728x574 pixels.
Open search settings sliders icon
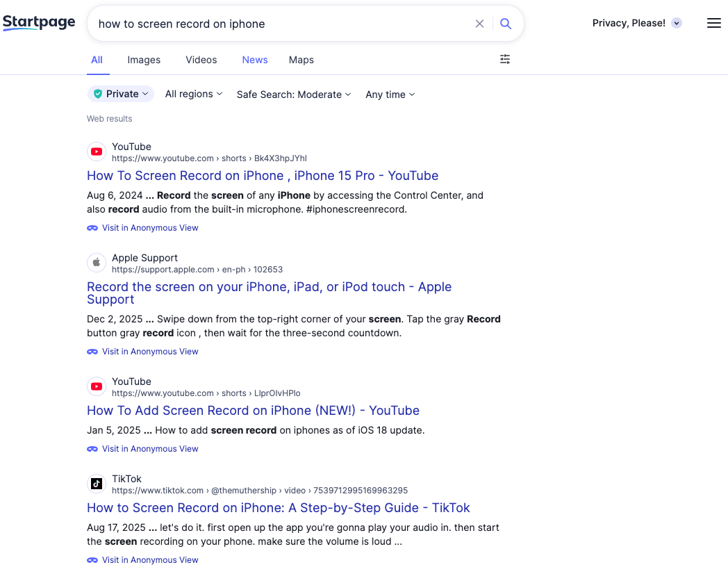(x=505, y=59)
